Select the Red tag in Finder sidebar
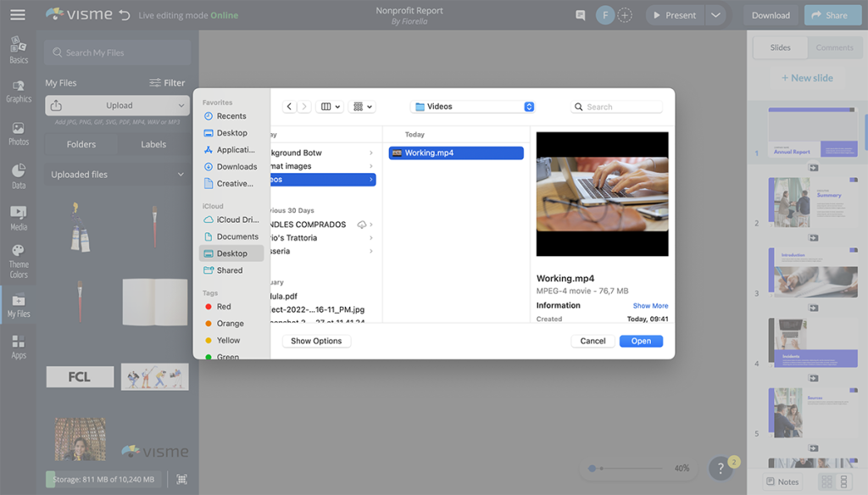 click(223, 306)
